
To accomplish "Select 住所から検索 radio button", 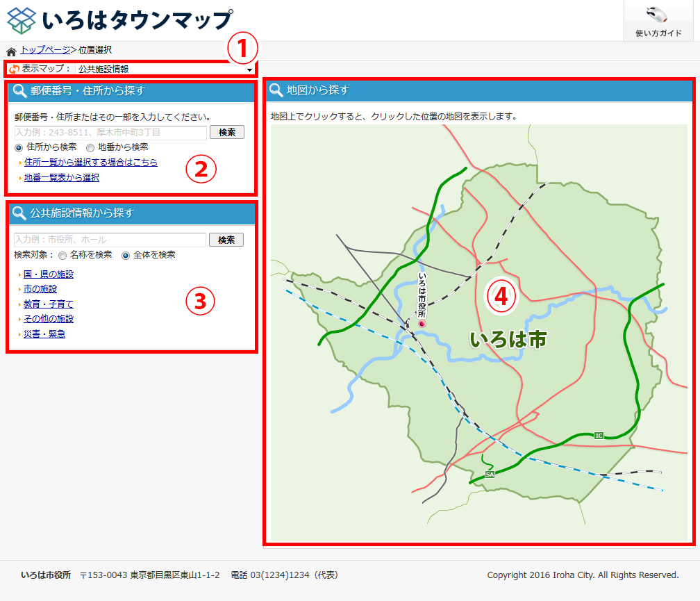I will 19,148.
